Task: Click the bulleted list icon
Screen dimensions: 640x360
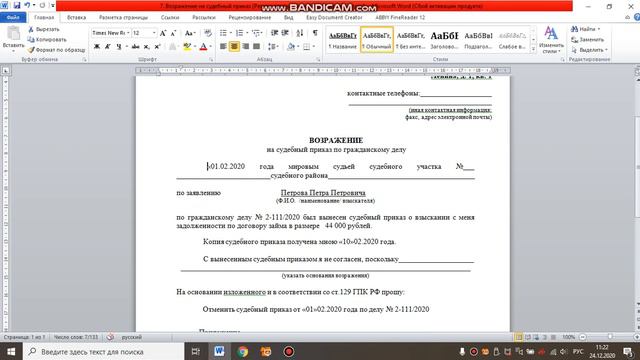Action: pyautogui.click(x=223, y=33)
